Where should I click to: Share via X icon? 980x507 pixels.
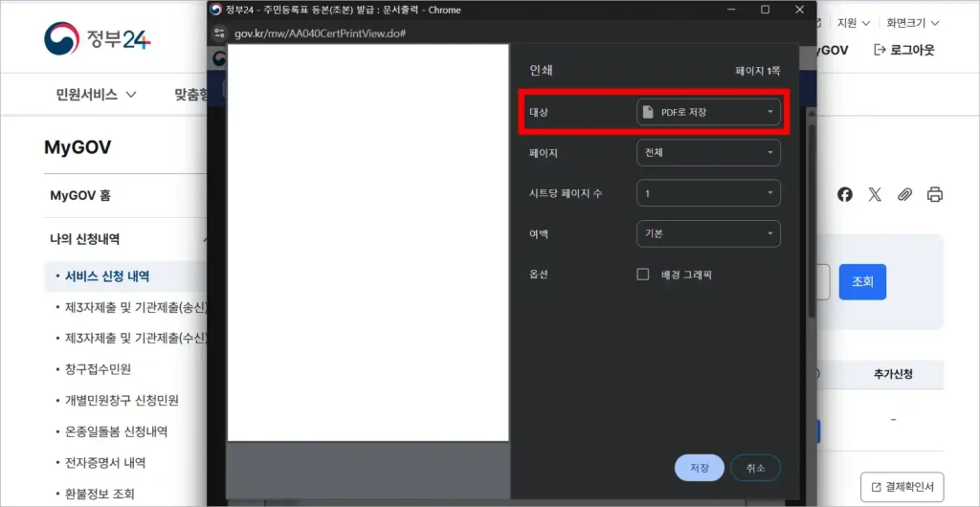[875, 194]
